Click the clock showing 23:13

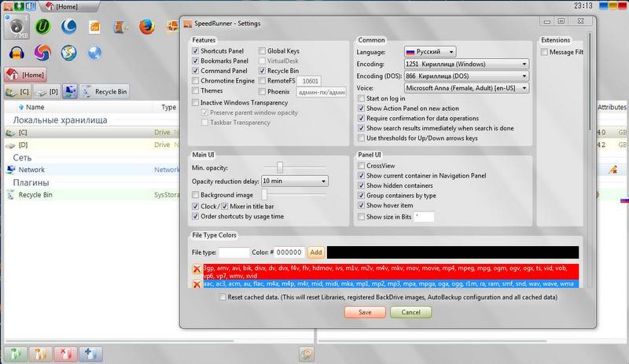[583, 6]
